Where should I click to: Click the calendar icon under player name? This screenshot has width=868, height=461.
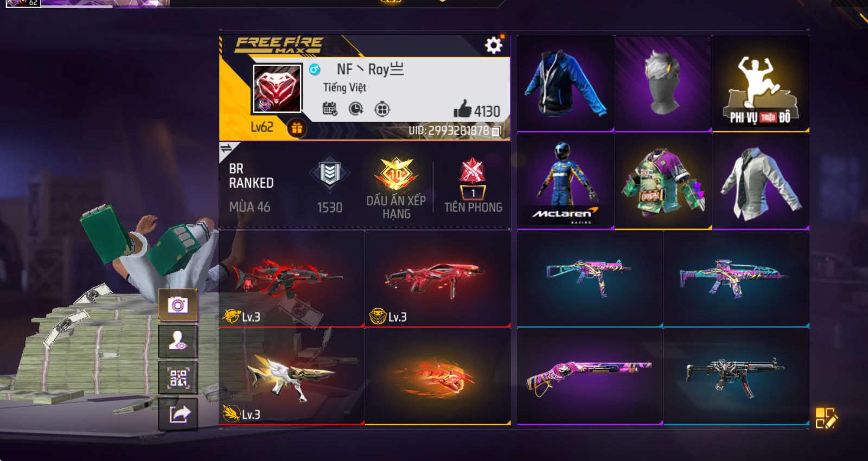(330, 109)
